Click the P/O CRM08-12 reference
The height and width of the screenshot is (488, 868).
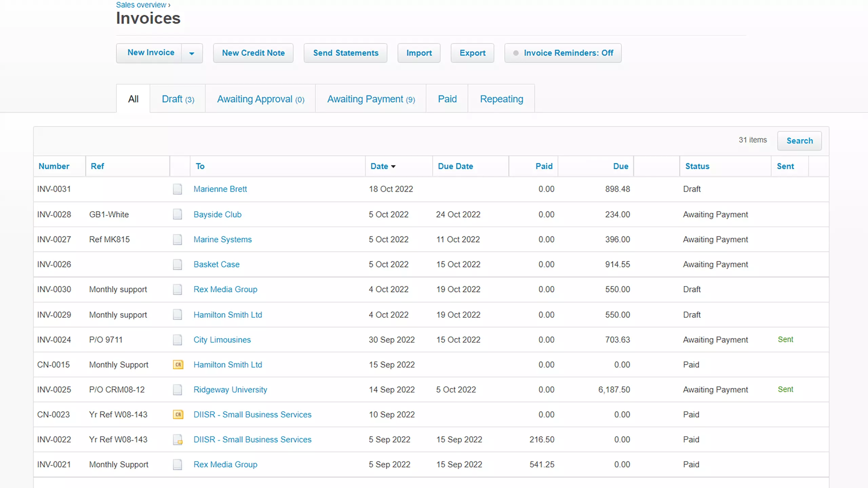click(117, 390)
